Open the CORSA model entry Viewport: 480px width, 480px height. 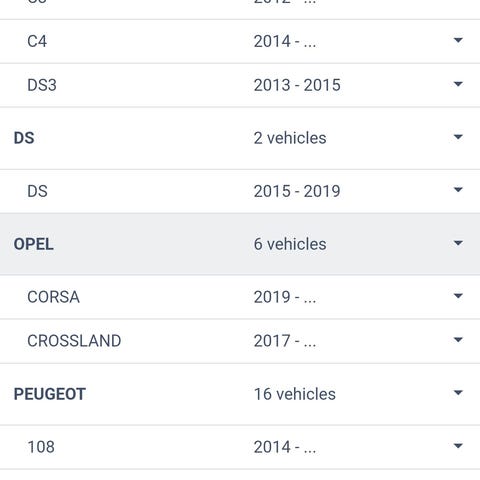point(53,297)
